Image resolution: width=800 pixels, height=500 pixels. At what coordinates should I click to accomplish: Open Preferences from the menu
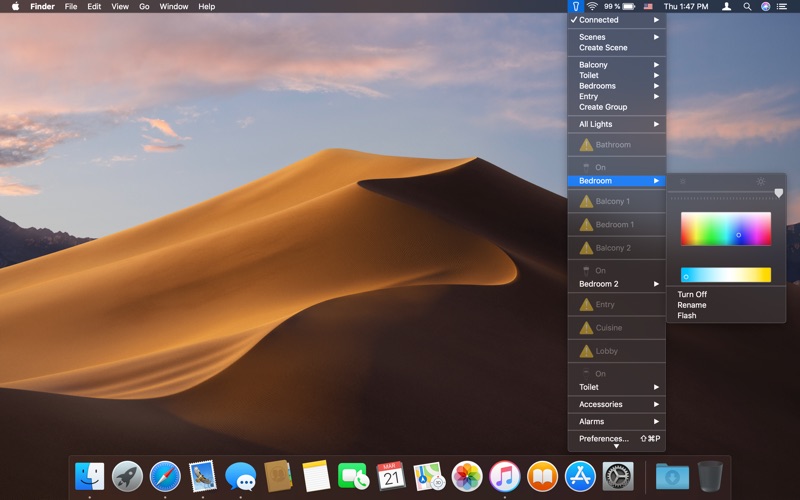(604, 438)
